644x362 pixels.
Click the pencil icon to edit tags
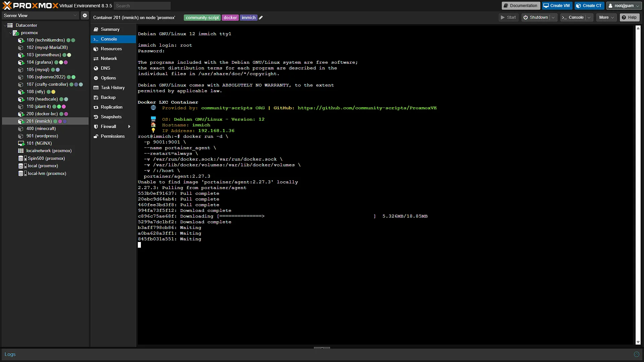pos(261,18)
